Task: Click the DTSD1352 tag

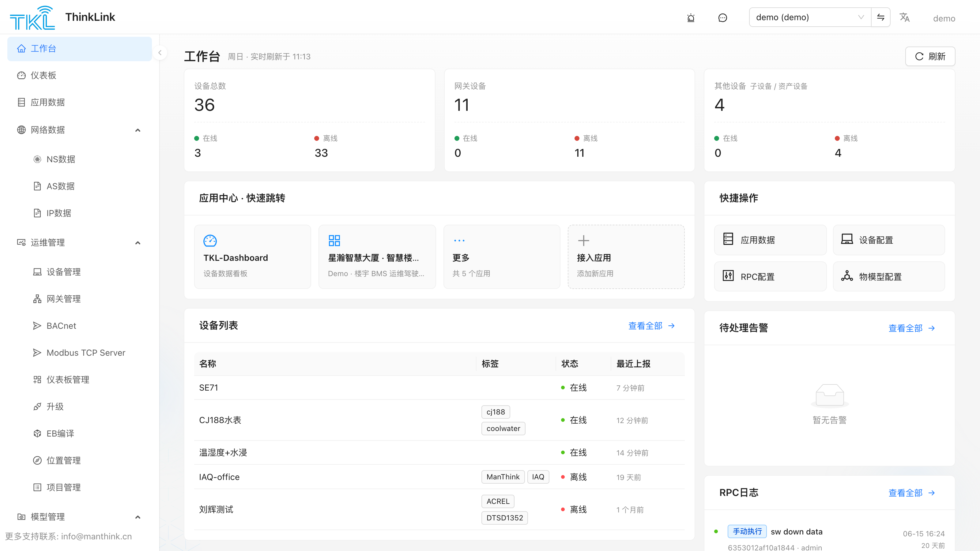Action: (x=505, y=518)
